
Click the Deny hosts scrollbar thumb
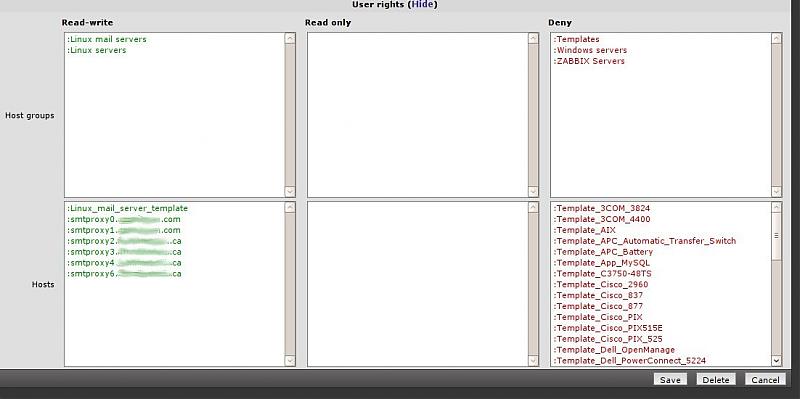pos(776,236)
